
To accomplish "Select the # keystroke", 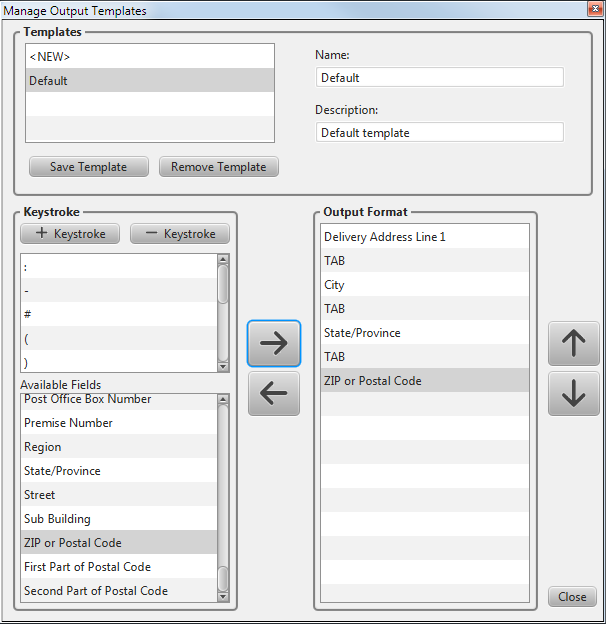I will [x=119, y=314].
